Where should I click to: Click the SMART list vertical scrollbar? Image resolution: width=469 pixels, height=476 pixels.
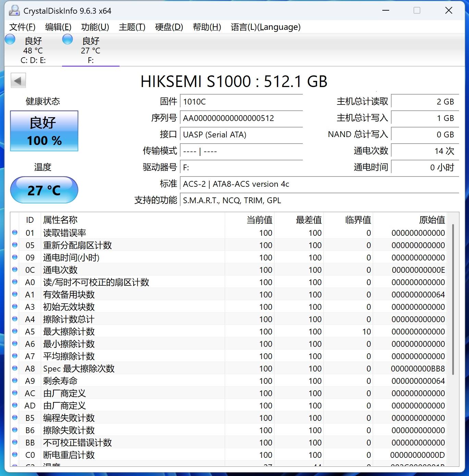453,299
